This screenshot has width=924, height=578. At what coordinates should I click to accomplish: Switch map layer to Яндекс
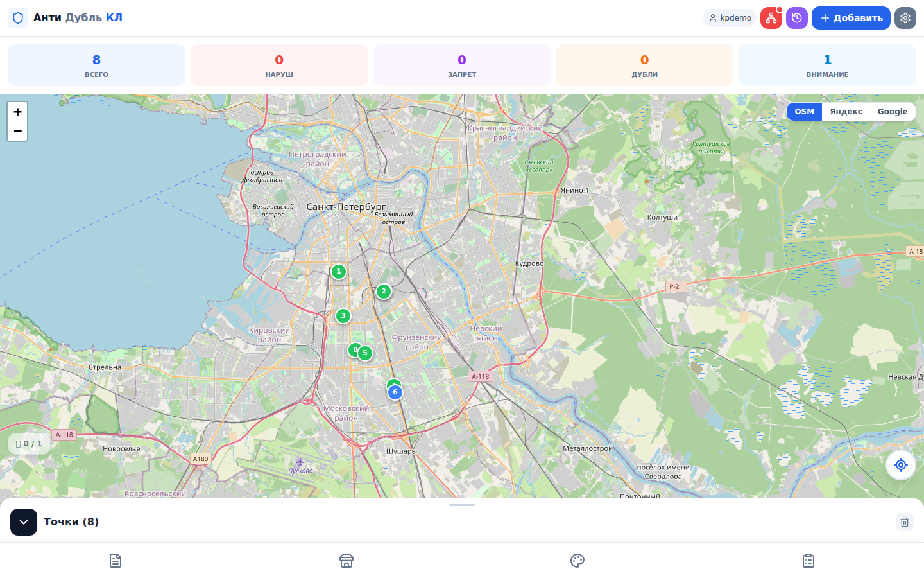tap(846, 112)
